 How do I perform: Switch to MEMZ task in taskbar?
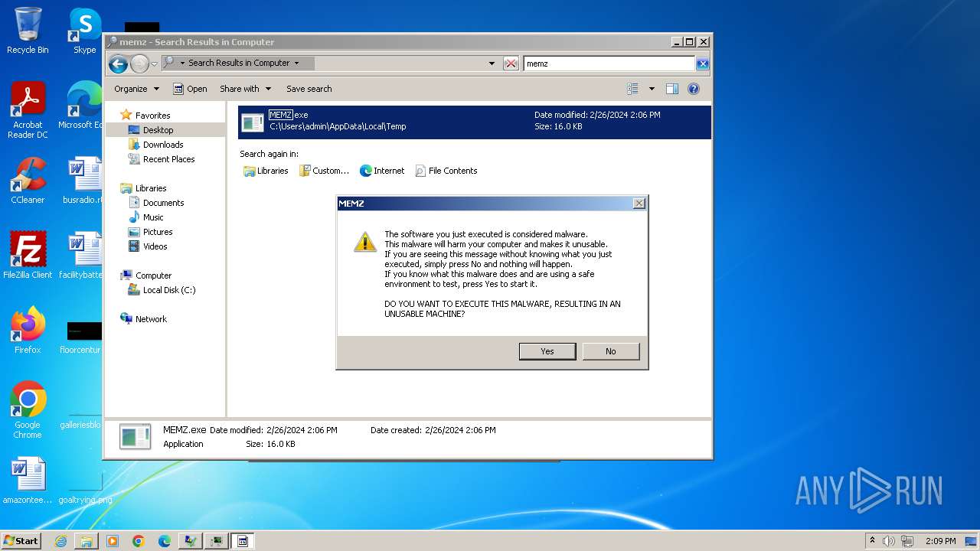click(x=242, y=541)
